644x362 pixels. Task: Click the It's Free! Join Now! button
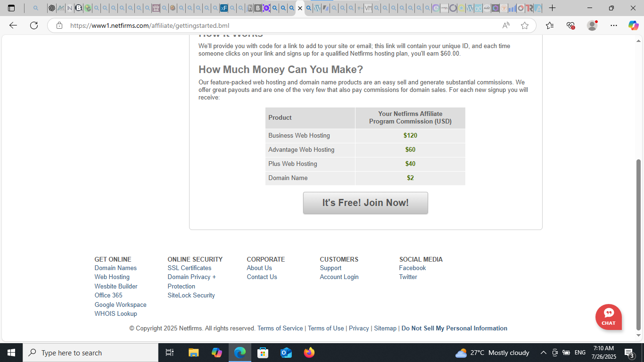point(365,203)
